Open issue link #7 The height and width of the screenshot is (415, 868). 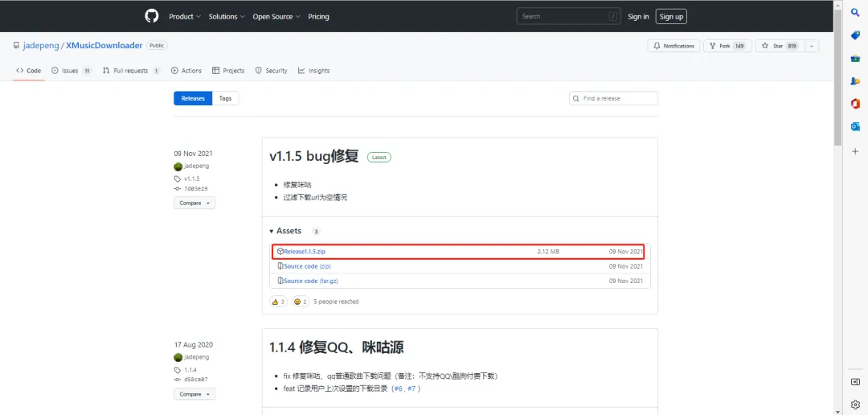point(411,389)
